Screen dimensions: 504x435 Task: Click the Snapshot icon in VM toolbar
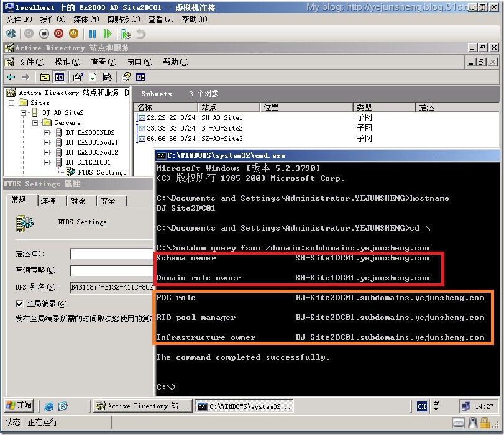tap(126, 34)
